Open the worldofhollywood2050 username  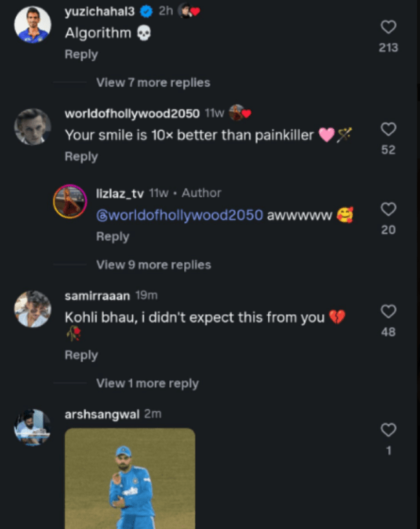click(x=132, y=113)
